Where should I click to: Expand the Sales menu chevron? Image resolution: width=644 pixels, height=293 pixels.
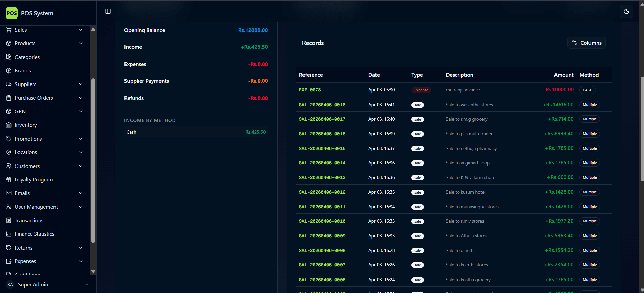pos(81,30)
